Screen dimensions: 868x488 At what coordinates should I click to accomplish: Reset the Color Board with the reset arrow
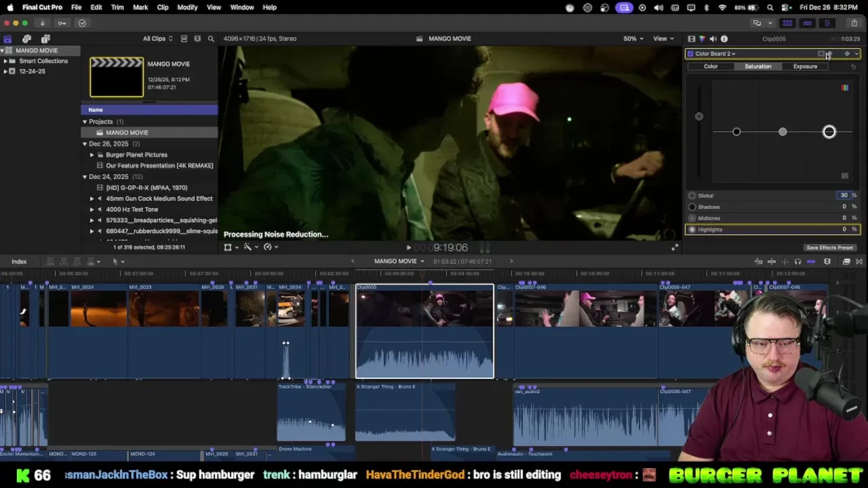(853, 66)
